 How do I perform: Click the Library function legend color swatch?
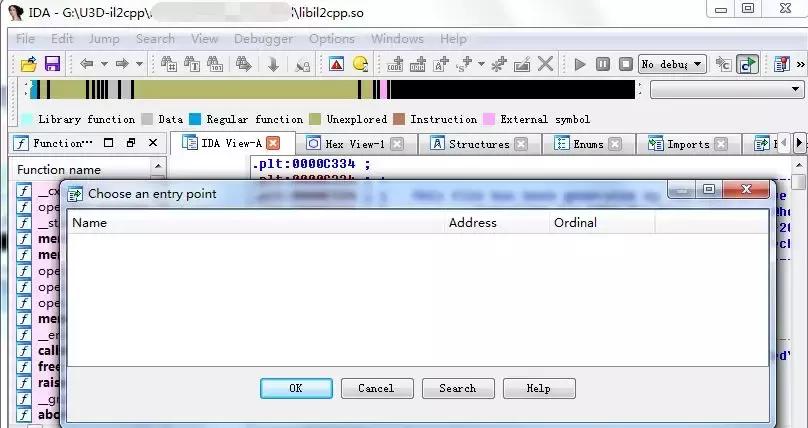(x=27, y=119)
